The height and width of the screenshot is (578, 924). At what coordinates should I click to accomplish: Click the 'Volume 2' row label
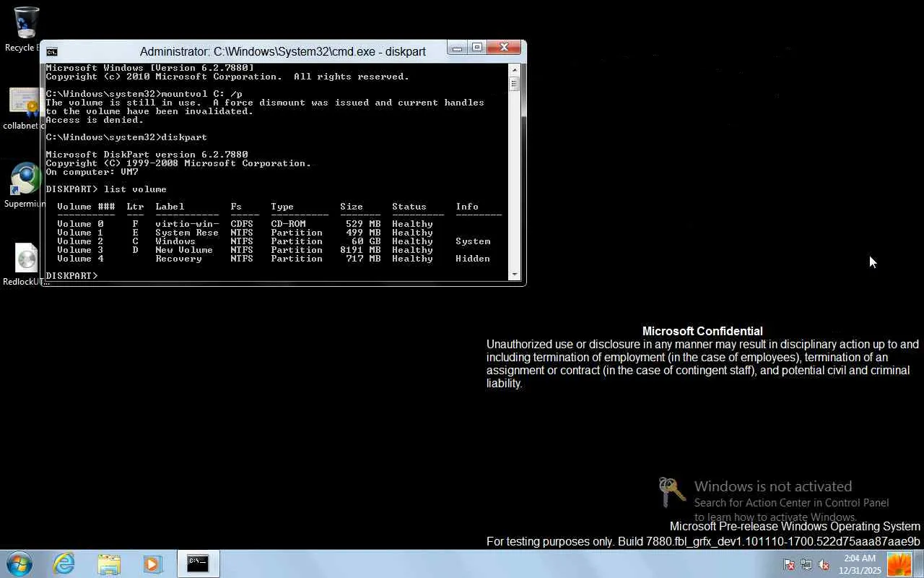(x=80, y=241)
